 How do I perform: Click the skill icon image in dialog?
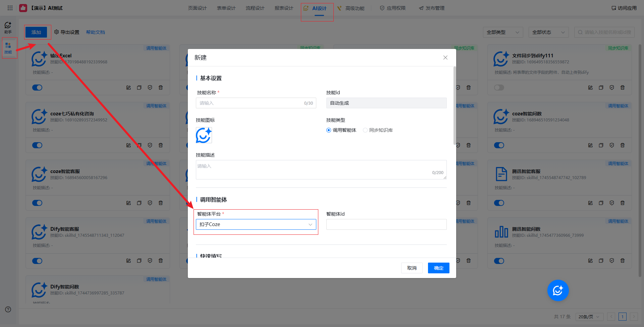tap(204, 135)
